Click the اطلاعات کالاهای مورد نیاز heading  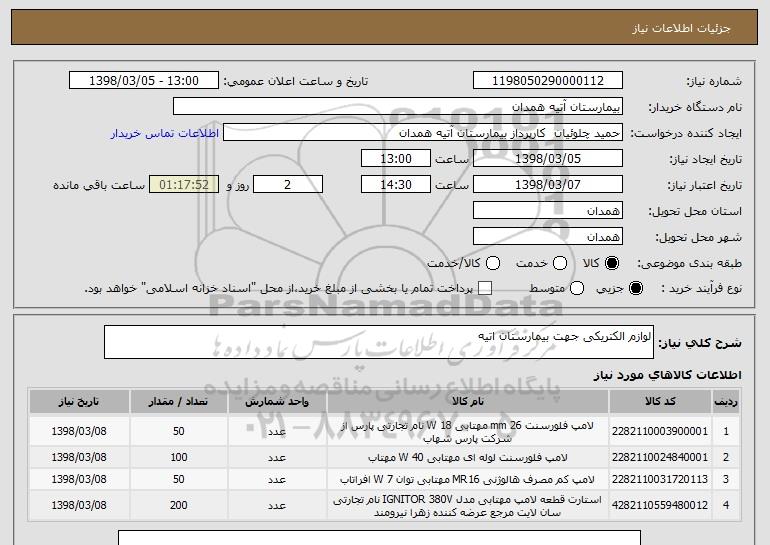tap(667, 375)
